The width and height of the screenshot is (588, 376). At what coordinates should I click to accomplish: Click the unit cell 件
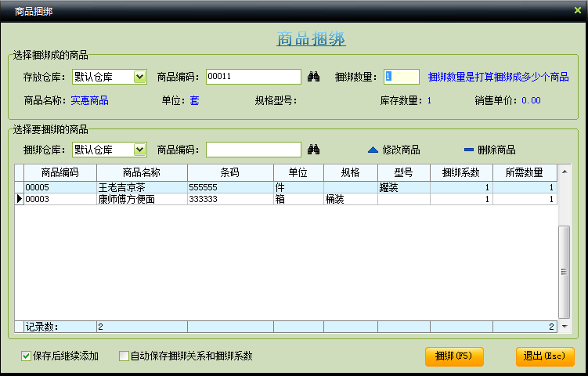(298, 187)
